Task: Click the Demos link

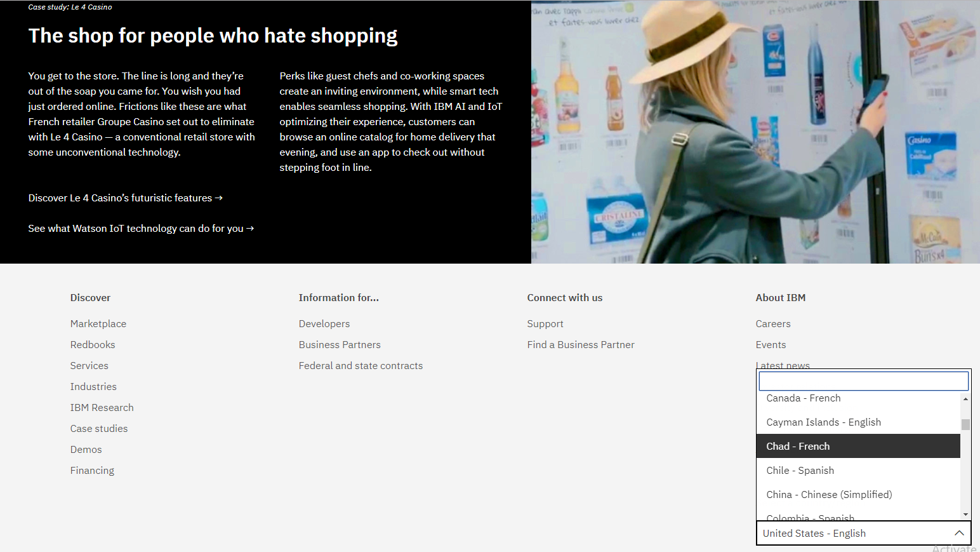Action: [86, 450]
